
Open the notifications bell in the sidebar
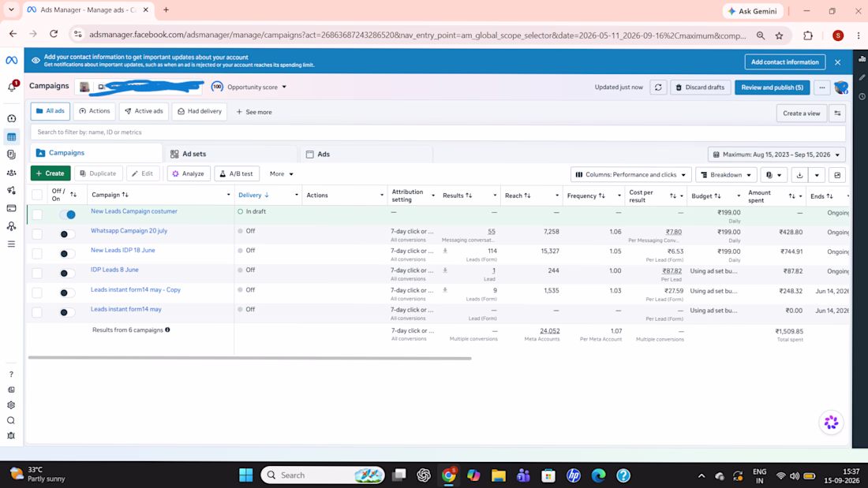(12, 87)
